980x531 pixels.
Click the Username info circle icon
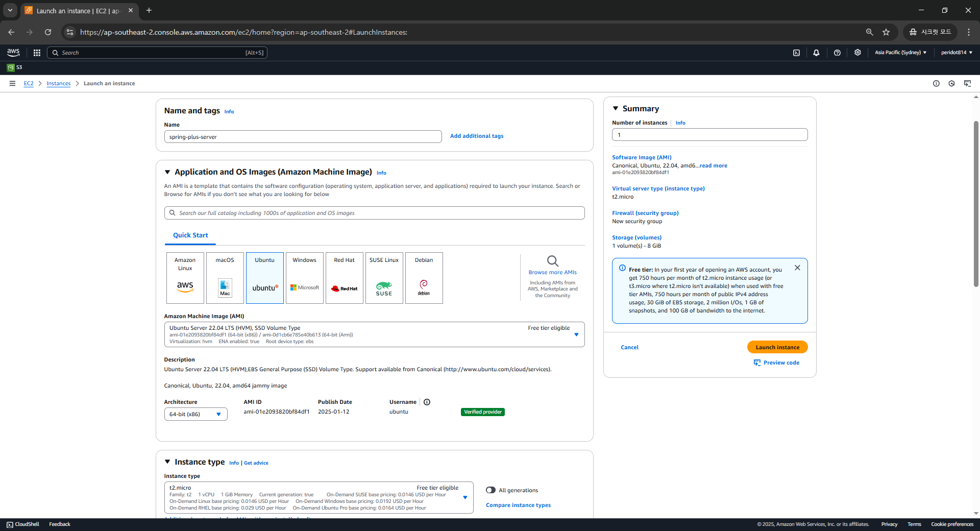(427, 402)
